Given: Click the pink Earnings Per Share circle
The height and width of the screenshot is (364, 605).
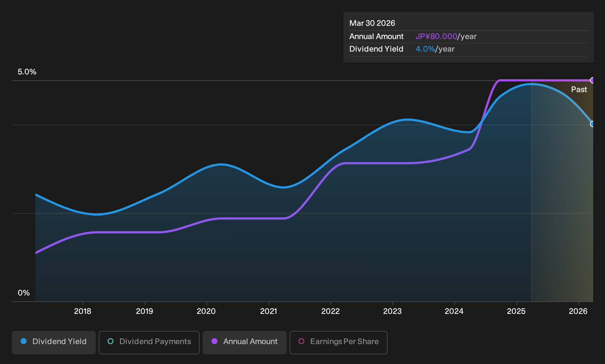Looking at the screenshot, I should [x=301, y=342].
